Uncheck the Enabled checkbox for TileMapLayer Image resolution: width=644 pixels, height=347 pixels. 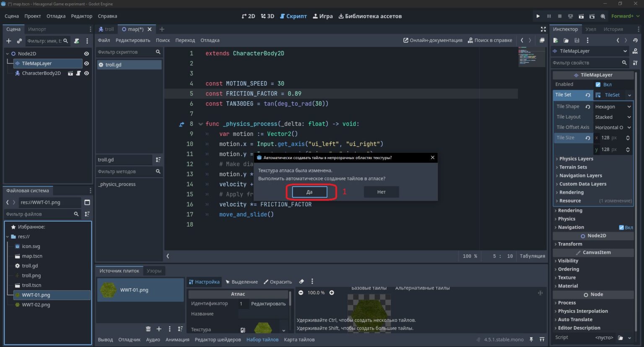598,84
